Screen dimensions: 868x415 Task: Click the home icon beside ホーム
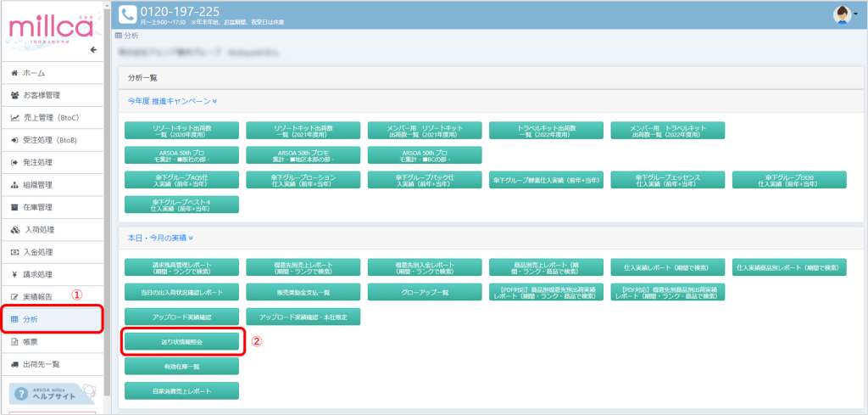click(x=14, y=74)
